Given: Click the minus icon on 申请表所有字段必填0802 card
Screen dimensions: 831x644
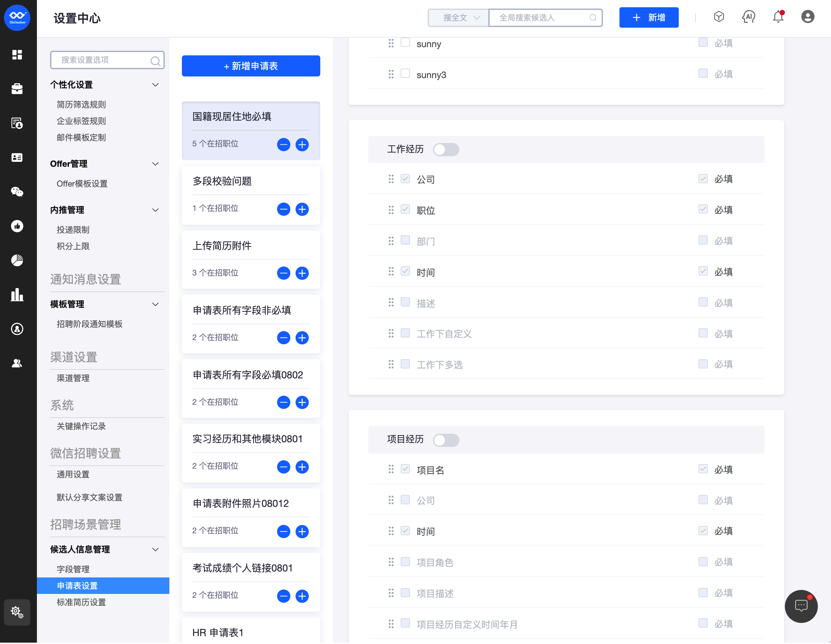Looking at the screenshot, I should click(283, 403).
